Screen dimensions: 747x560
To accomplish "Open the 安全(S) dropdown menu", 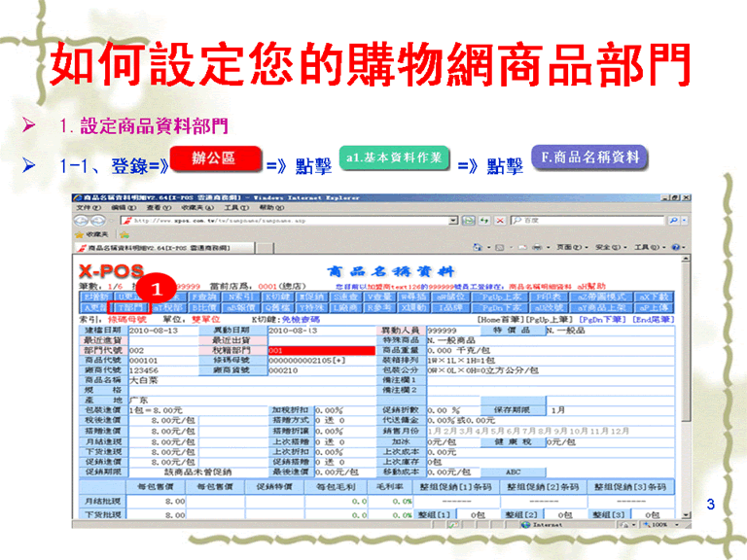I will [x=611, y=247].
